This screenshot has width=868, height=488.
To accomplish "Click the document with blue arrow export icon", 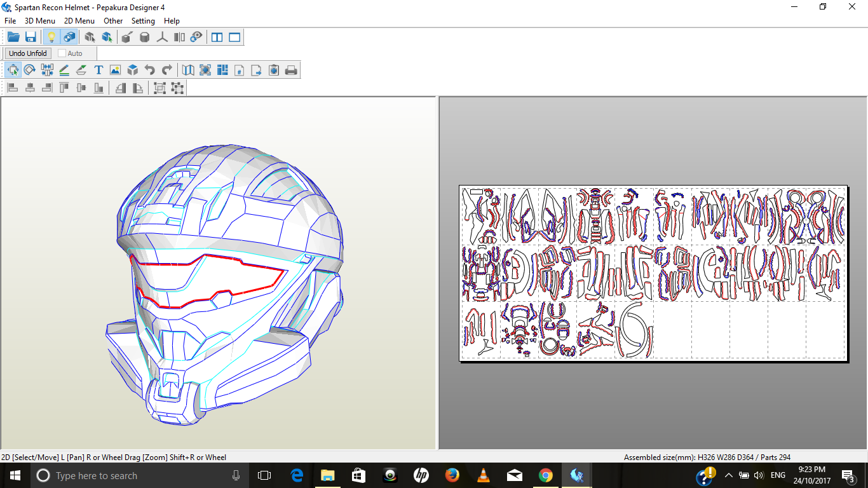I will (x=257, y=70).
